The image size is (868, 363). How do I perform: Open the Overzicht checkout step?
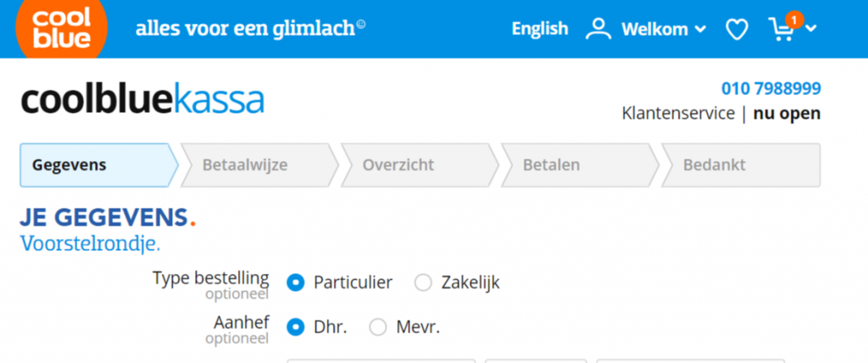tap(420, 165)
